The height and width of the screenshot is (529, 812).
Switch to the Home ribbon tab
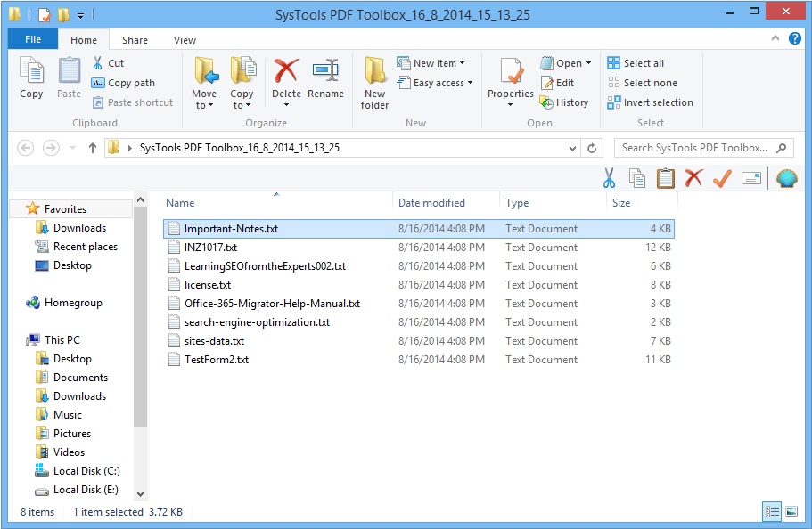pos(84,40)
